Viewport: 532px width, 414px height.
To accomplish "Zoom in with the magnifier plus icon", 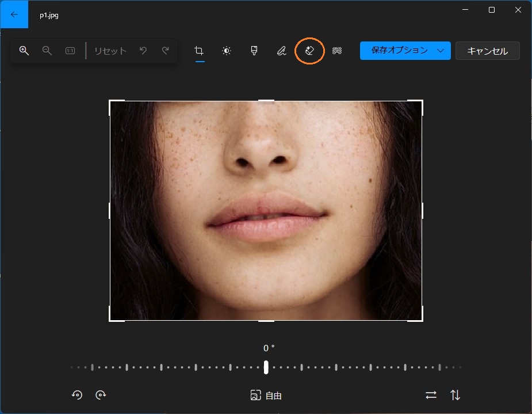I will pos(24,51).
